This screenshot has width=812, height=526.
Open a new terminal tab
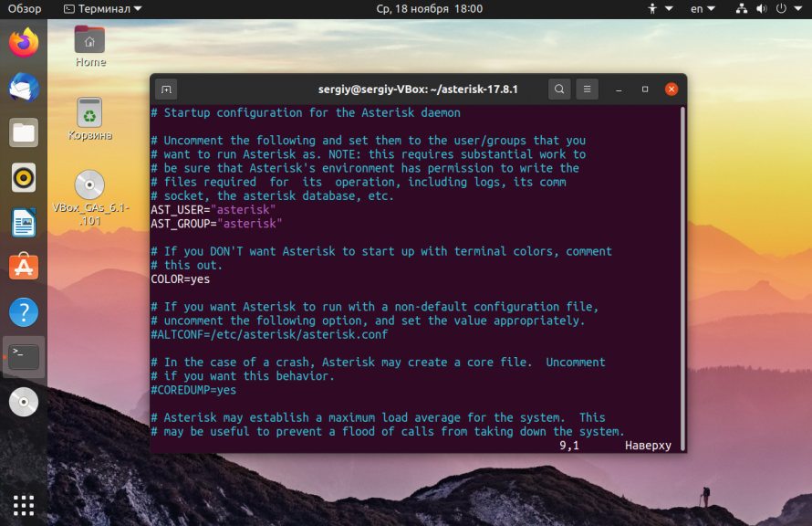(x=166, y=89)
